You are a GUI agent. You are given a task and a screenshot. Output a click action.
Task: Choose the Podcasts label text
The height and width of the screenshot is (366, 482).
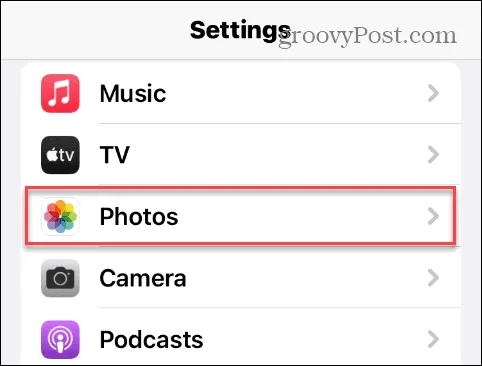pyautogui.click(x=152, y=340)
